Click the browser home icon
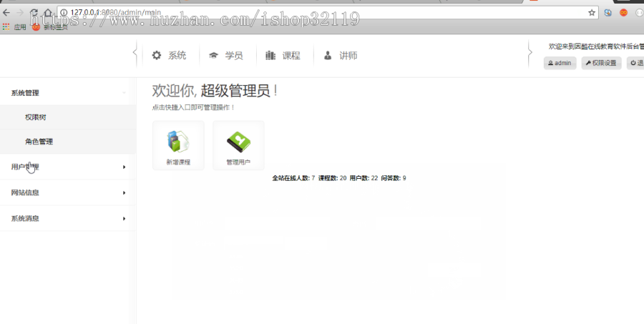 (48, 13)
